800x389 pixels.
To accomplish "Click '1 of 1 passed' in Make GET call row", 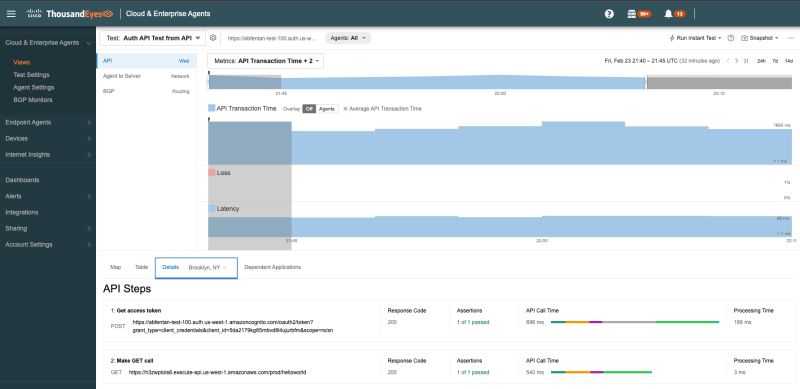I will (x=473, y=372).
